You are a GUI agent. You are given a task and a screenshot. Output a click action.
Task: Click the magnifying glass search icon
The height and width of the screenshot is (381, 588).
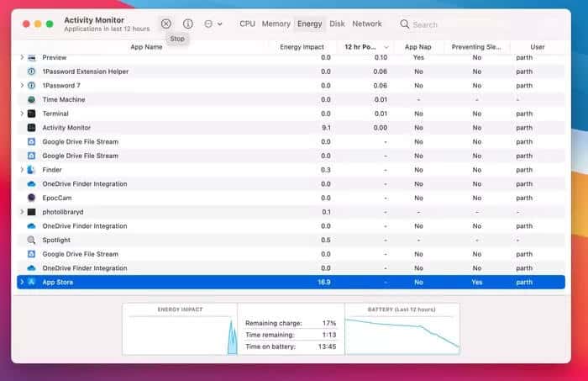click(404, 24)
